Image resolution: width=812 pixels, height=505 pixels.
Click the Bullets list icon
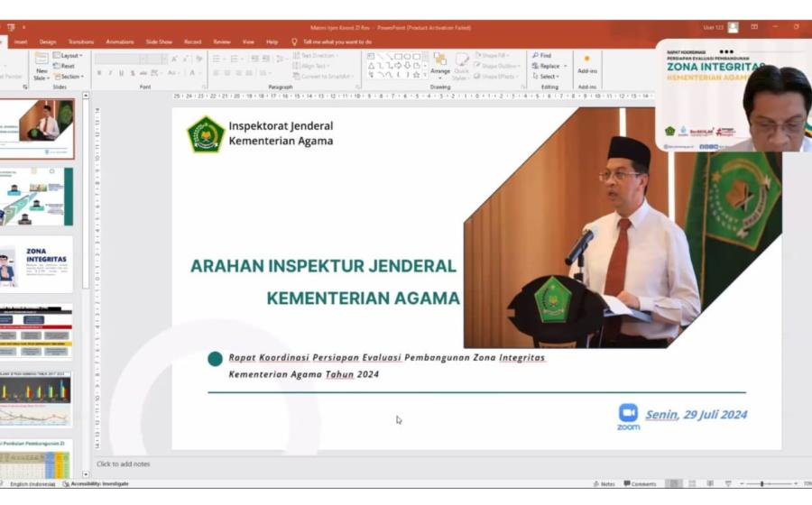[217, 59]
